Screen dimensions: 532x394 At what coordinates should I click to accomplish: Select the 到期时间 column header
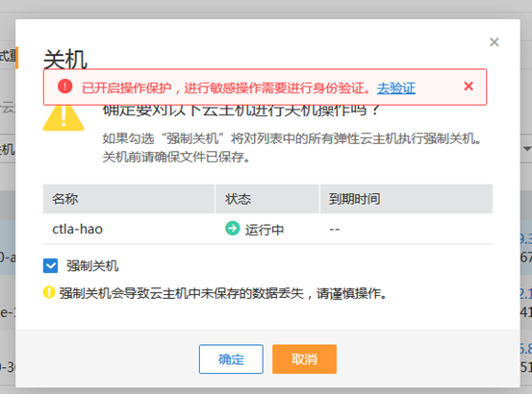pos(407,199)
